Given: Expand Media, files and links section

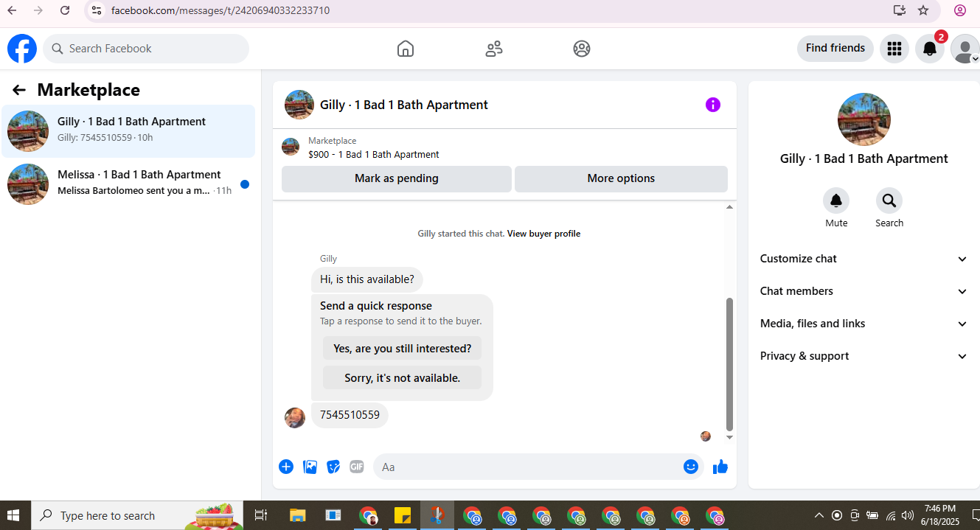Looking at the screenshot, I should point(864,324).
